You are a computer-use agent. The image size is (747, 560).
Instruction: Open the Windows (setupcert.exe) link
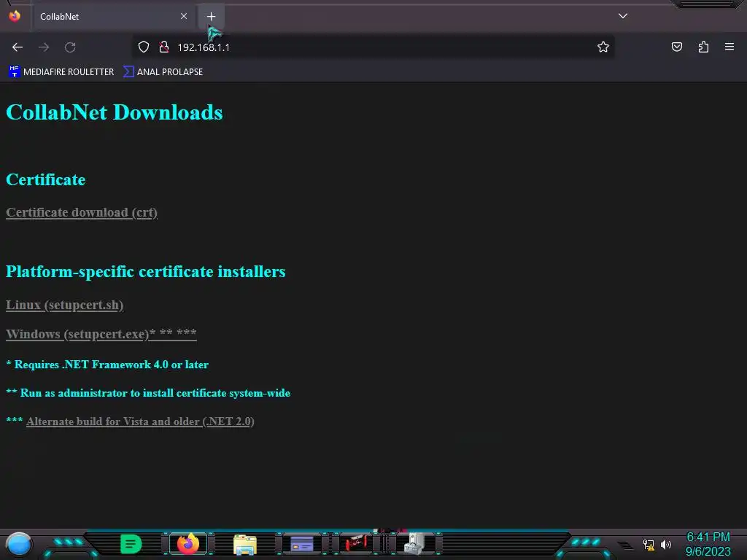tap(101, 334)
